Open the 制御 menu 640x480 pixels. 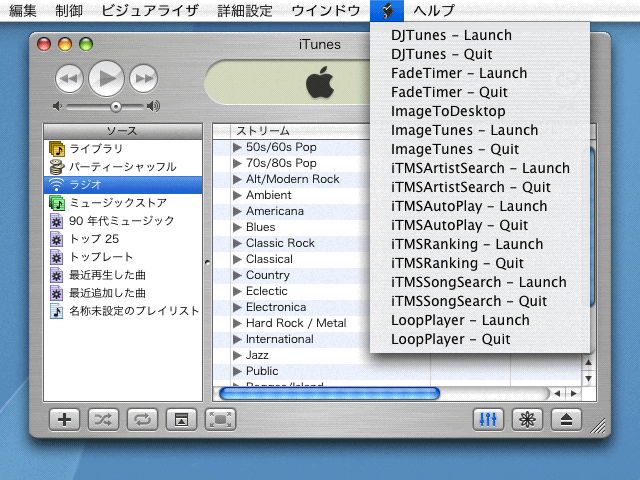coord(69,11)
